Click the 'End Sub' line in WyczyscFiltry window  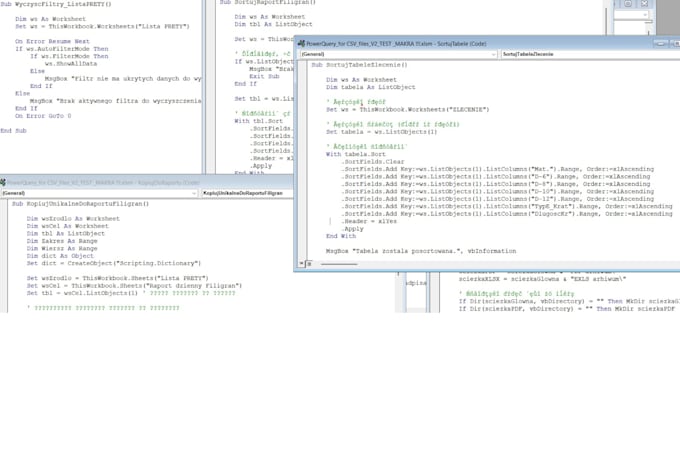click(x=13, y=131)
